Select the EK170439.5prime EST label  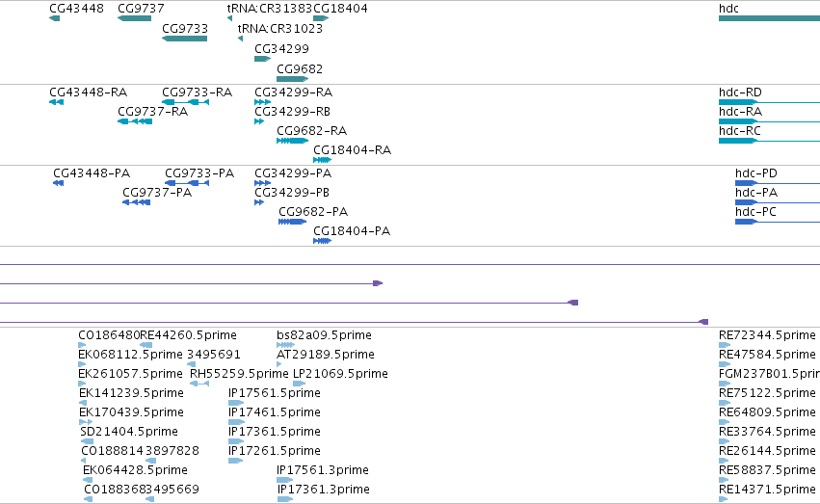click(x=131, y=413)
